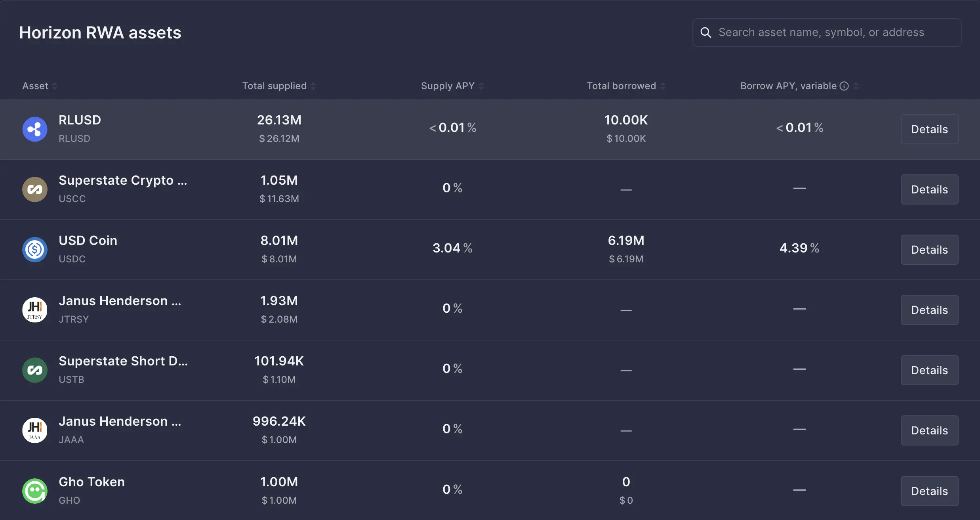The width and height of the screenshot is (980, 520).
Task: Click the 6.19M total borrowed value
Action: pos(626,241)
